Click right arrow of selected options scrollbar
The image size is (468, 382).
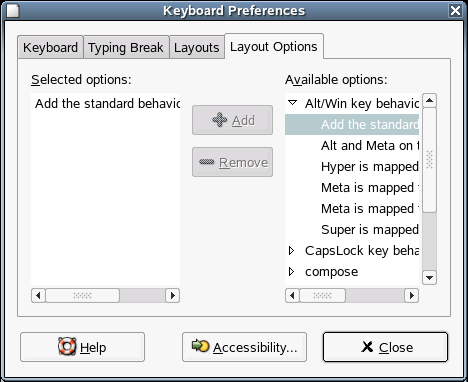point(173,295)
